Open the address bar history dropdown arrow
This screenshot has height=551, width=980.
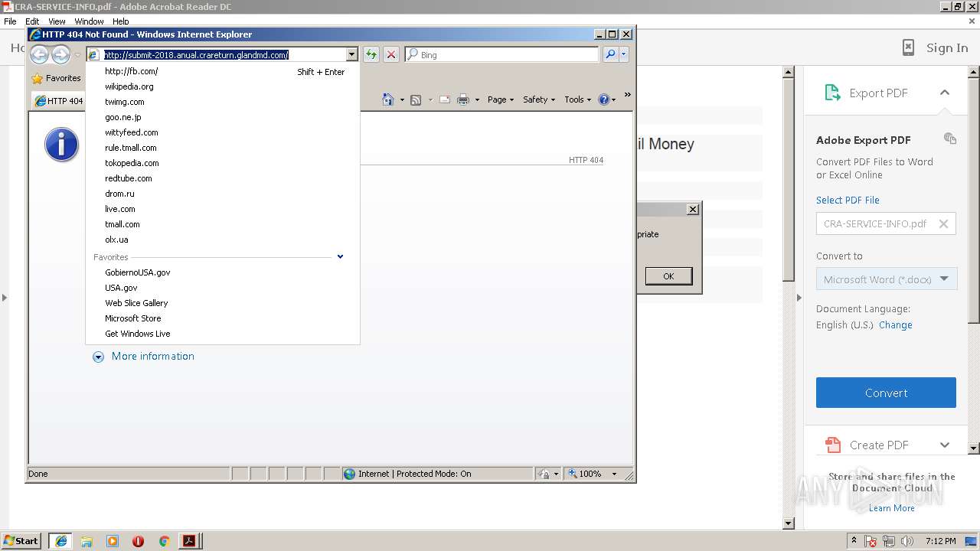pyautogui.click(x=352, y=54)
